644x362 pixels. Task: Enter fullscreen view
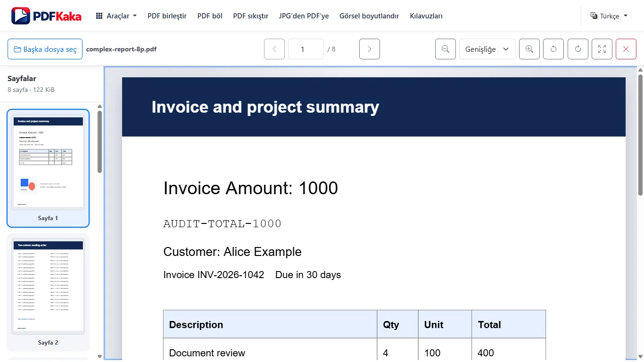[602, 49]
